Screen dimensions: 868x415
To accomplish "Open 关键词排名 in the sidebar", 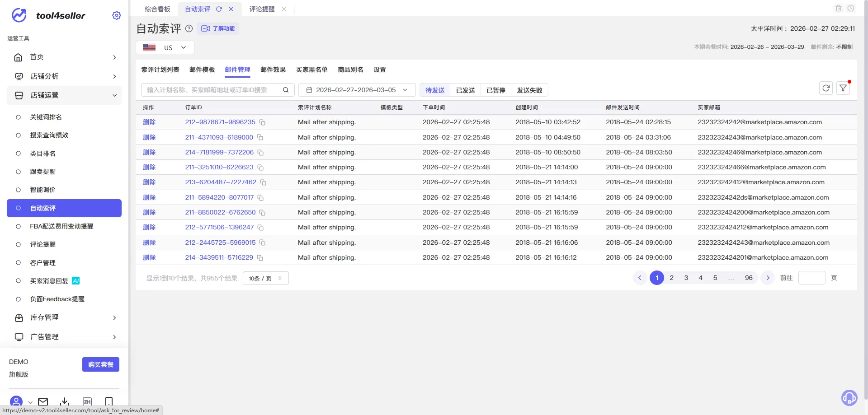I will click(x=64, y=117).
